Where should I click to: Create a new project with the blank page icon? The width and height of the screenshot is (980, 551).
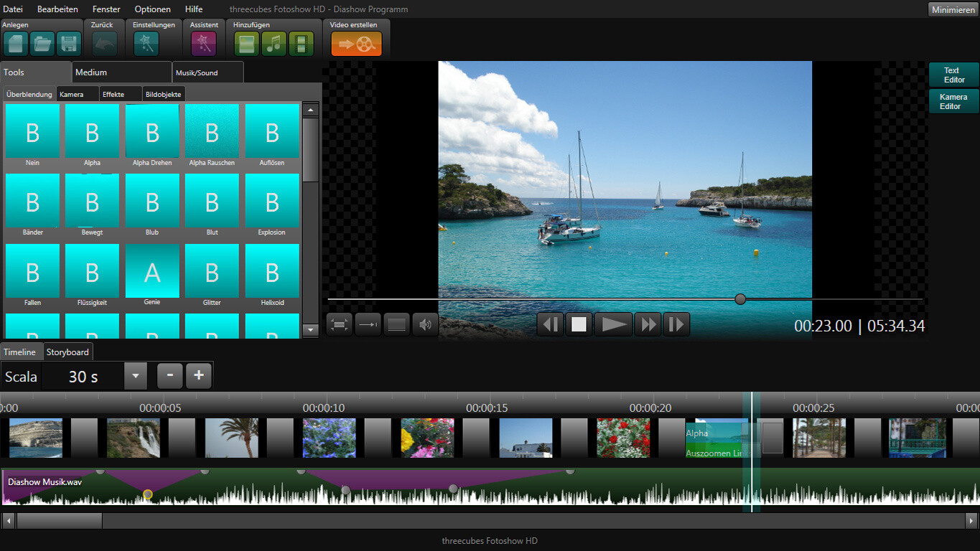(15, 43)
